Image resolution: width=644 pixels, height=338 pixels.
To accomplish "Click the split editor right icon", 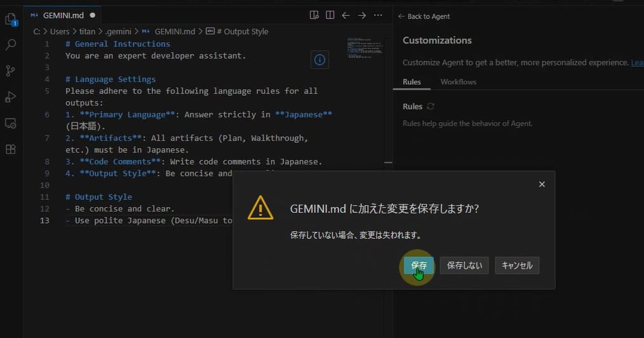I will click(330, 15).
